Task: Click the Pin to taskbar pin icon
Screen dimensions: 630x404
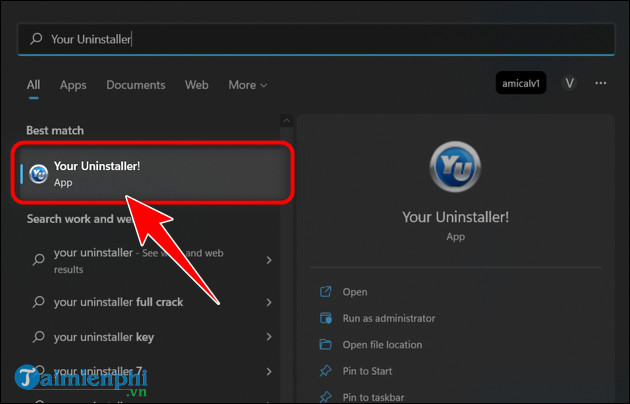Action: 325,397
